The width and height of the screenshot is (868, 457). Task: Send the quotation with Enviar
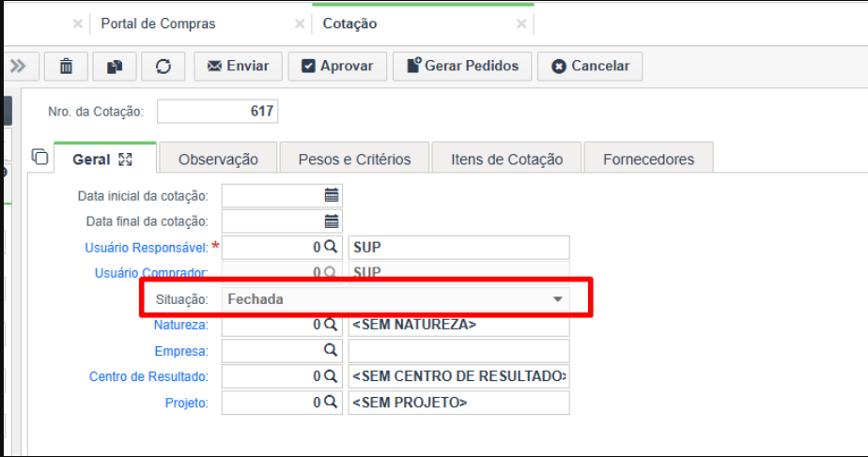click(238, 67)
